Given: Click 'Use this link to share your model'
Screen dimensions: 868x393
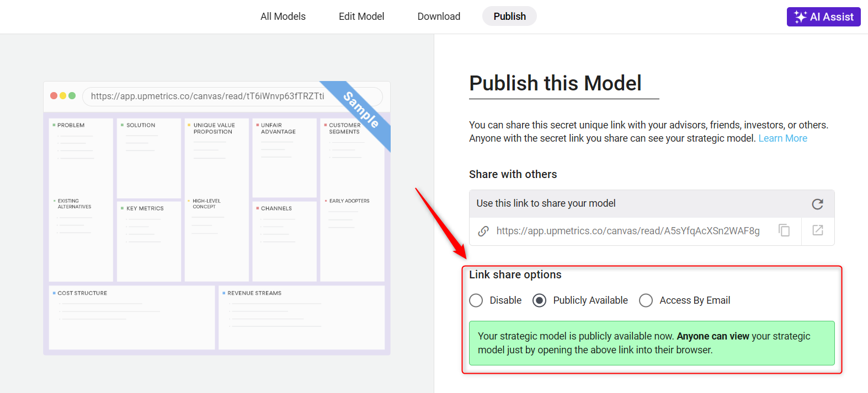Looking at the screenshot, I should [546, 203].
